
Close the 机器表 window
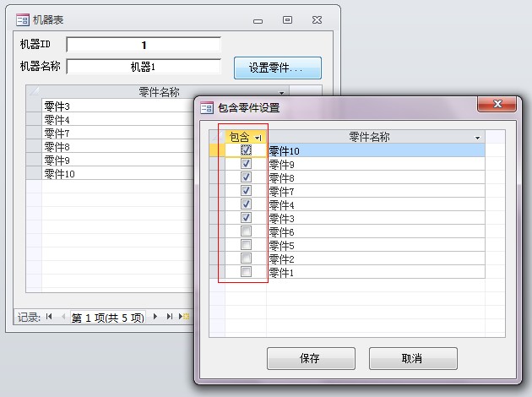click(317, 20)
